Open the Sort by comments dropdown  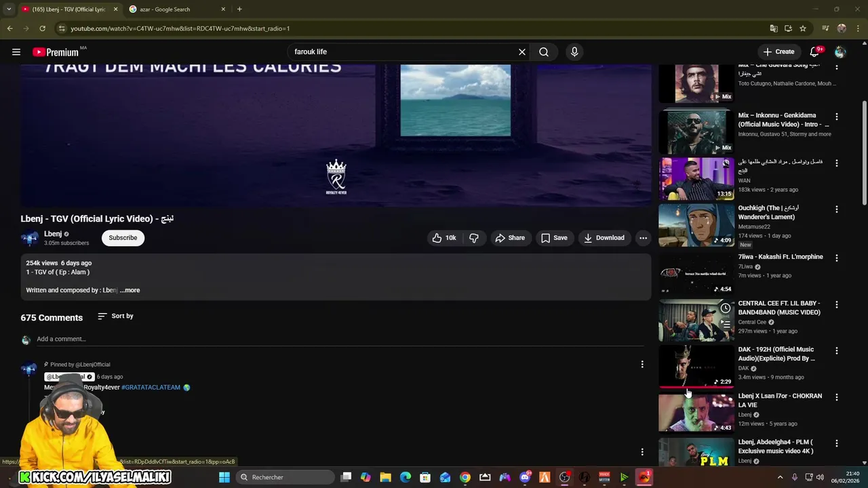(115, 316)
